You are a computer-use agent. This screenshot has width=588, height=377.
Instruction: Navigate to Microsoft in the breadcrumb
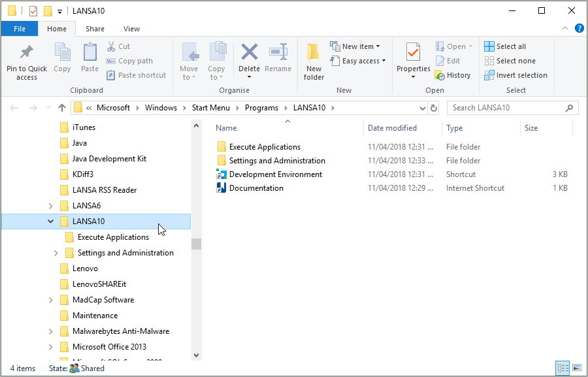tap(113, 108)
